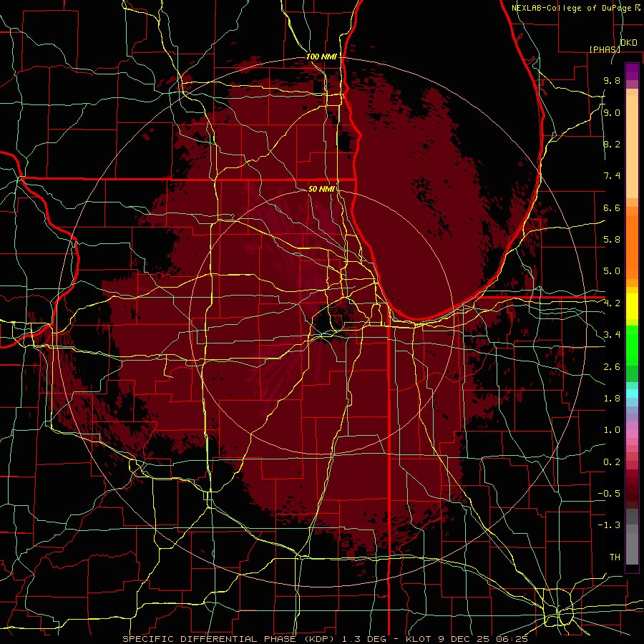
Task: Pick the orange segment of the color bar
Action: 632,246
